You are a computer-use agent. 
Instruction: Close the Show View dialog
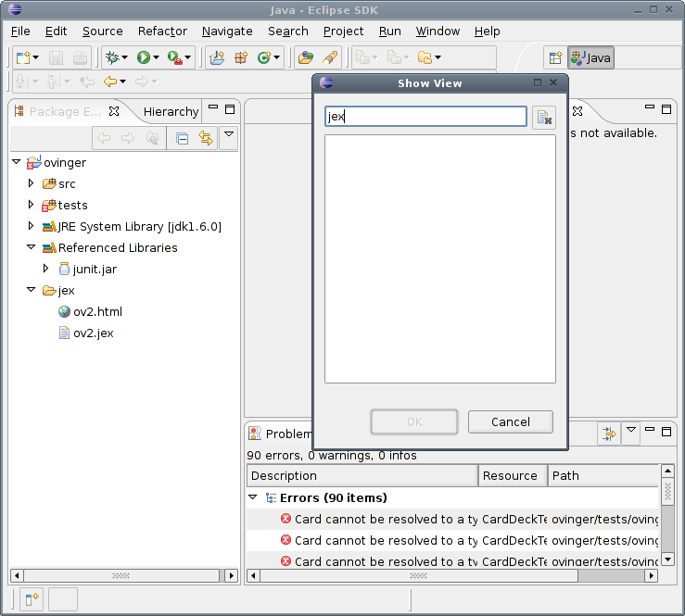[x=553, y=82]
